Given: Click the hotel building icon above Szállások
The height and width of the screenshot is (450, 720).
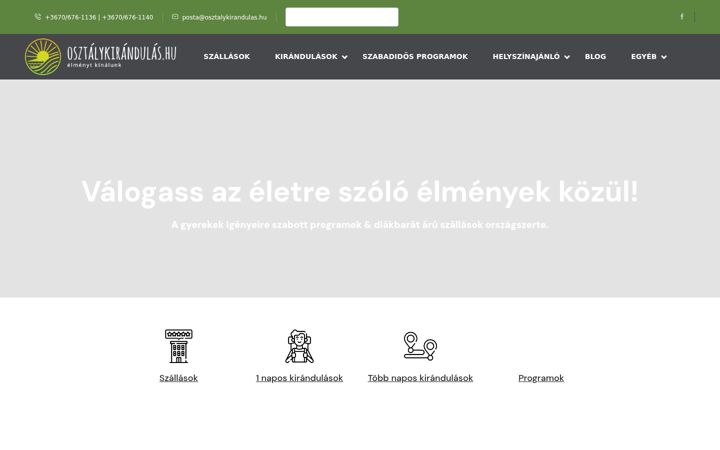Looking at the screenshot, I should point(179,346).
